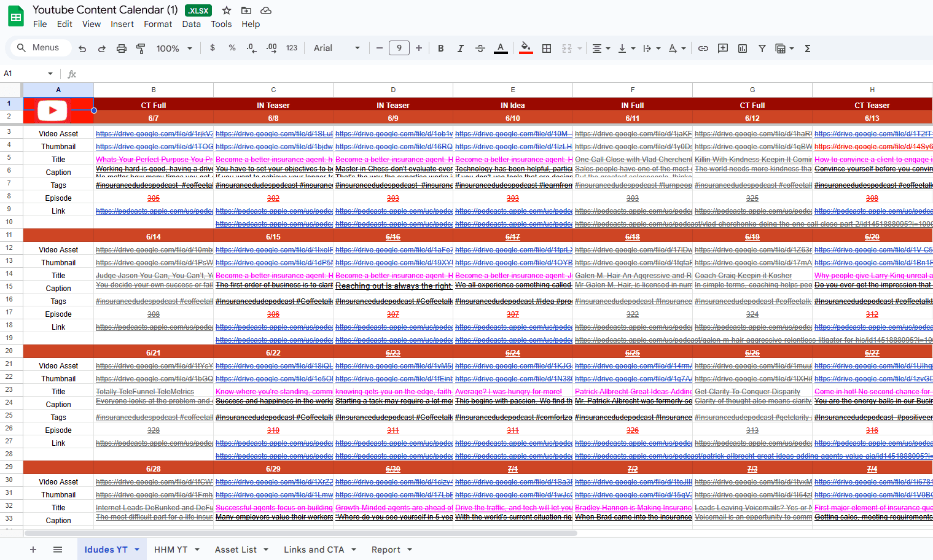
Task: Click the Redo icon
Action: (x=102, y=49)
